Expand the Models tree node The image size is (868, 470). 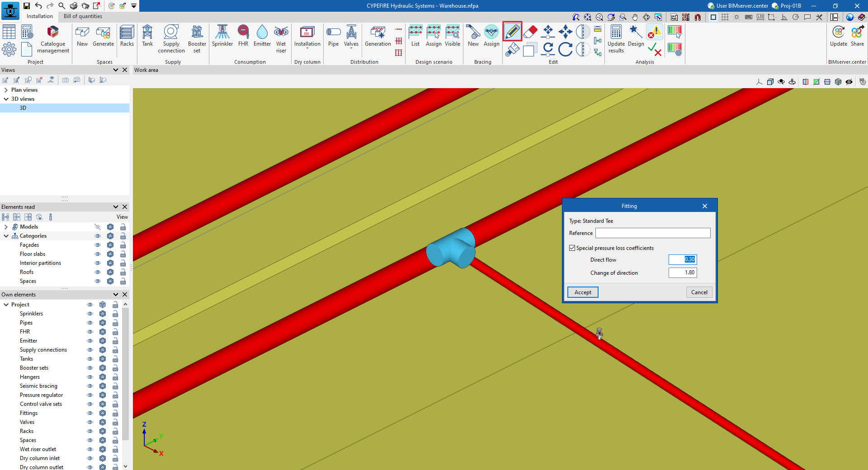(x=6, y=227)
